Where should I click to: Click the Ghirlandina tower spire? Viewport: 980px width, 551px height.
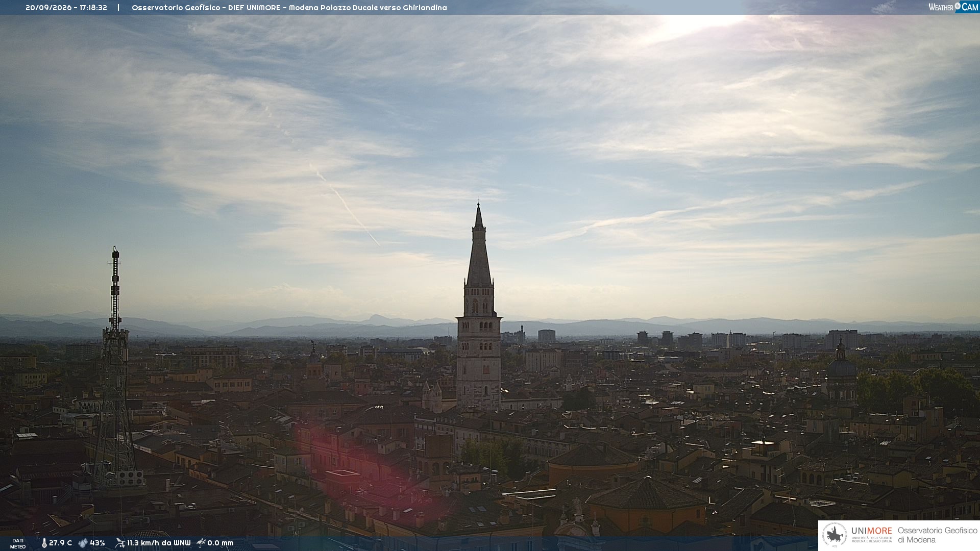coord(479,245)
